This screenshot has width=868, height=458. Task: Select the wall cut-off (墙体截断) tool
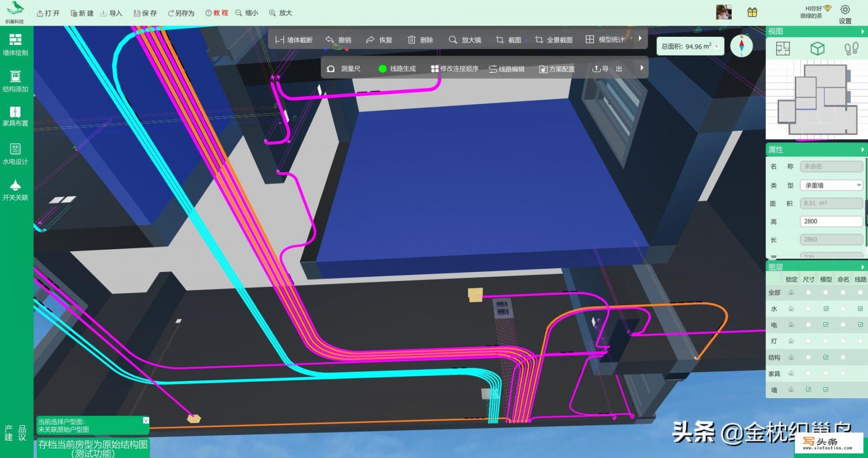(294, 40)
